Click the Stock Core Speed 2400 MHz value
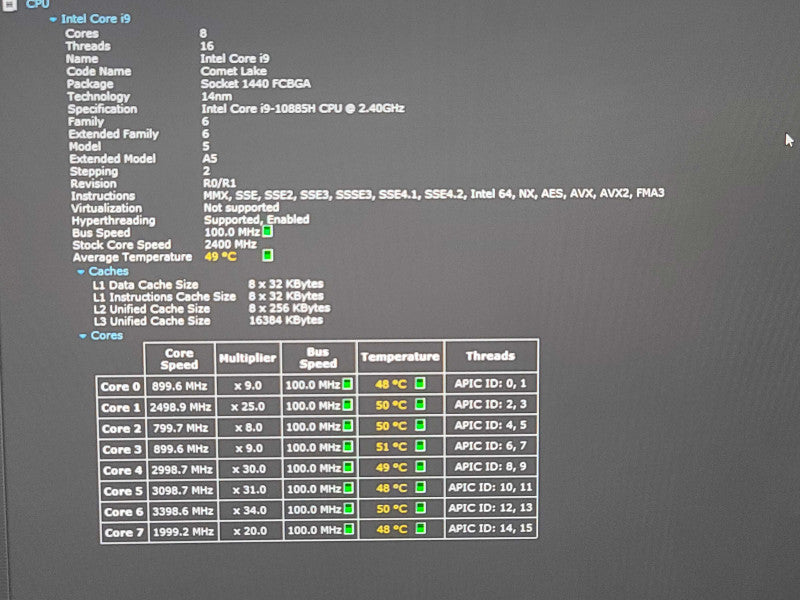 [231, 244]
